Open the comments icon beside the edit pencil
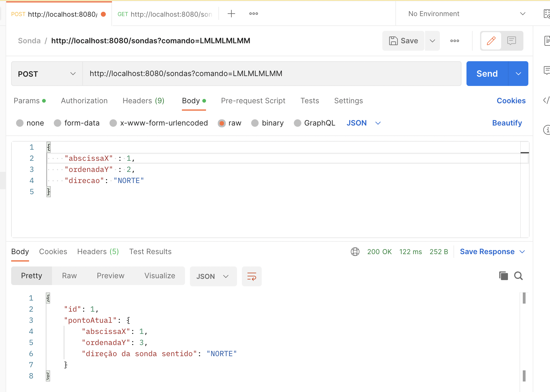The width and height of the screenshot is (550, 392). pos(512,40)
